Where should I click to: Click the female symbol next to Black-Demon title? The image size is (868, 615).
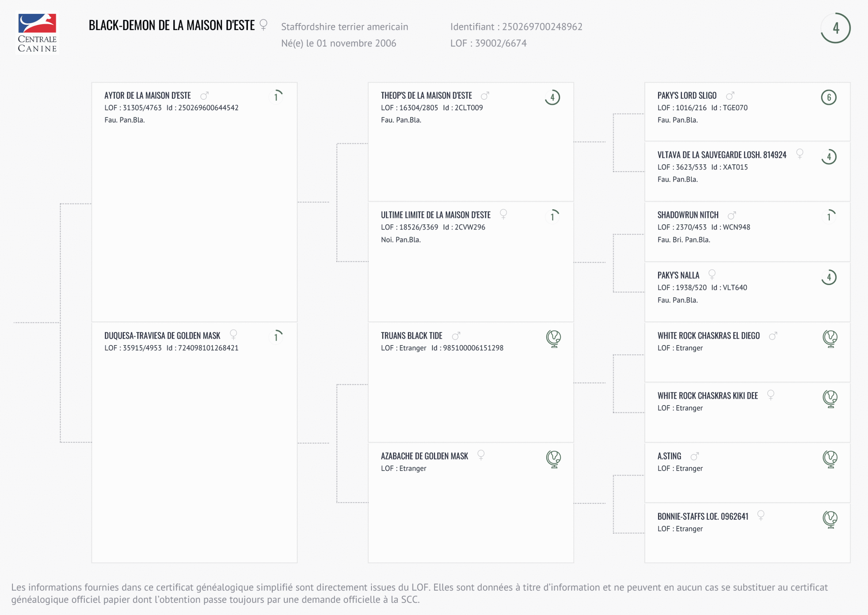[x=263, y=25]
